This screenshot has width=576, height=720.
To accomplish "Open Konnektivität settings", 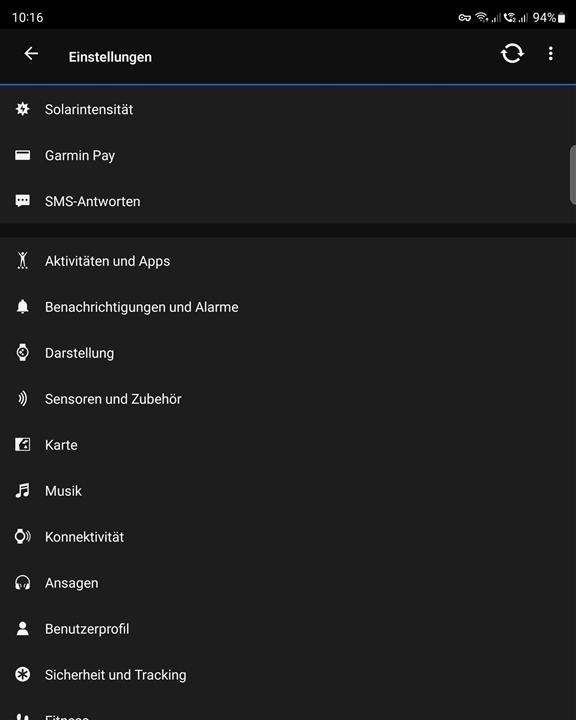I will click(x=288, y=537).
